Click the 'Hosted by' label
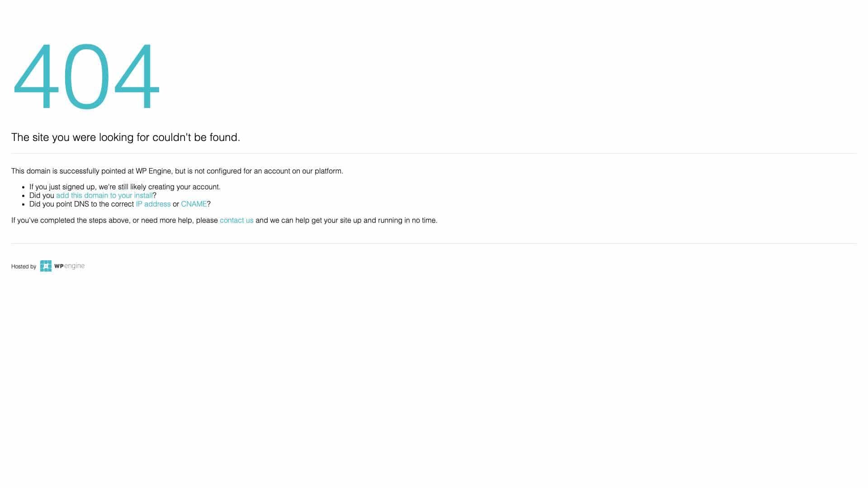868x488 pixels. (24, 267)
